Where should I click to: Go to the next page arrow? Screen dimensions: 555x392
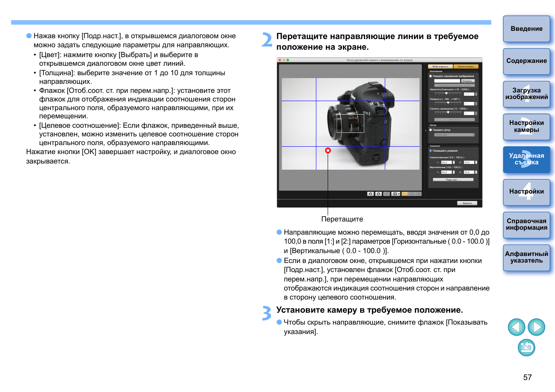tap(536, 327)
